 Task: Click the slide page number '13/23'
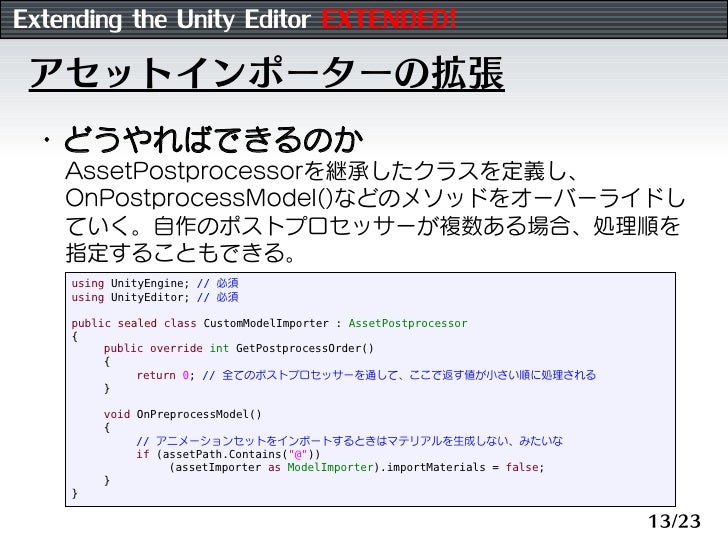click(674, 521)
